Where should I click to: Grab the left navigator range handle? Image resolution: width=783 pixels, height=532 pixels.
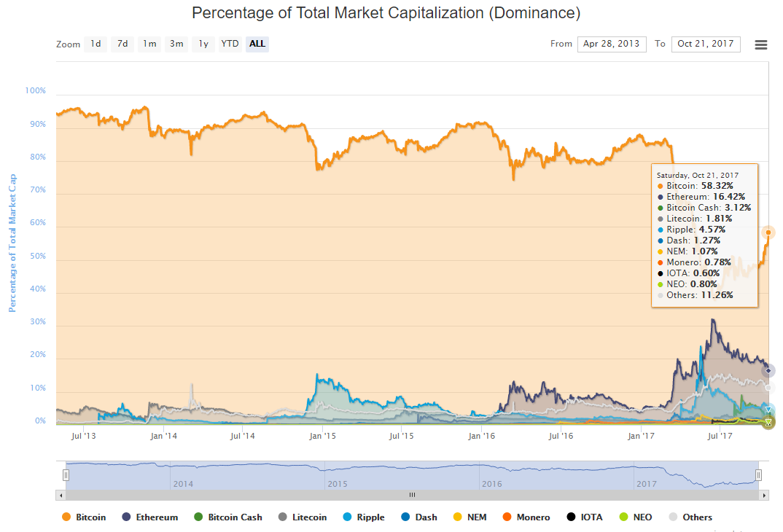click(x=66, y=475)
